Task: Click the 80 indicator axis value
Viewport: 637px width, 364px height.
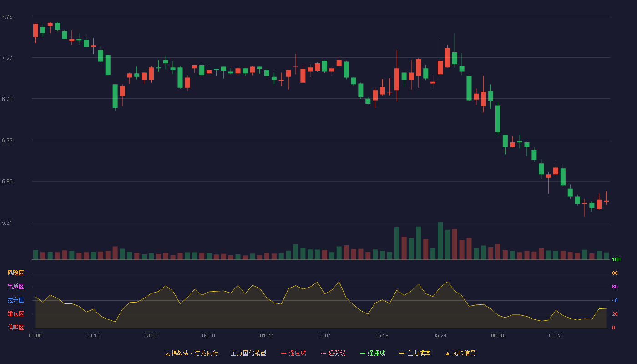Action: point(615,273)
